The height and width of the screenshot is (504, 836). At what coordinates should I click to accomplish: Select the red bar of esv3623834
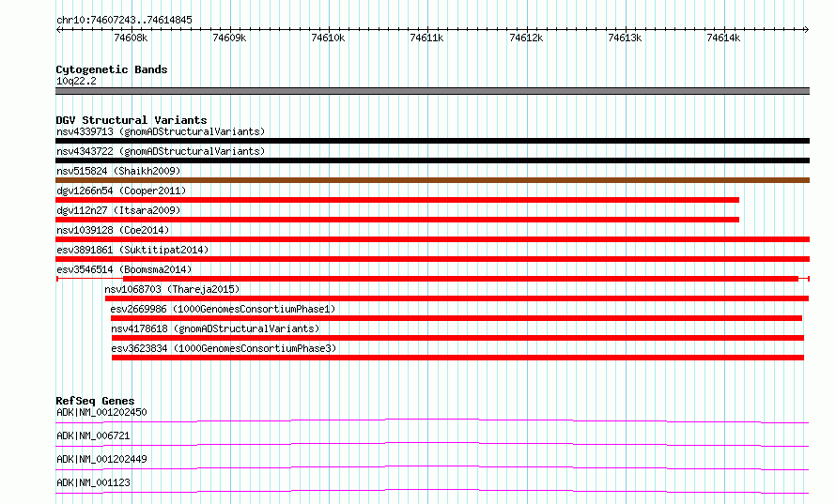[x=457, y=358]
